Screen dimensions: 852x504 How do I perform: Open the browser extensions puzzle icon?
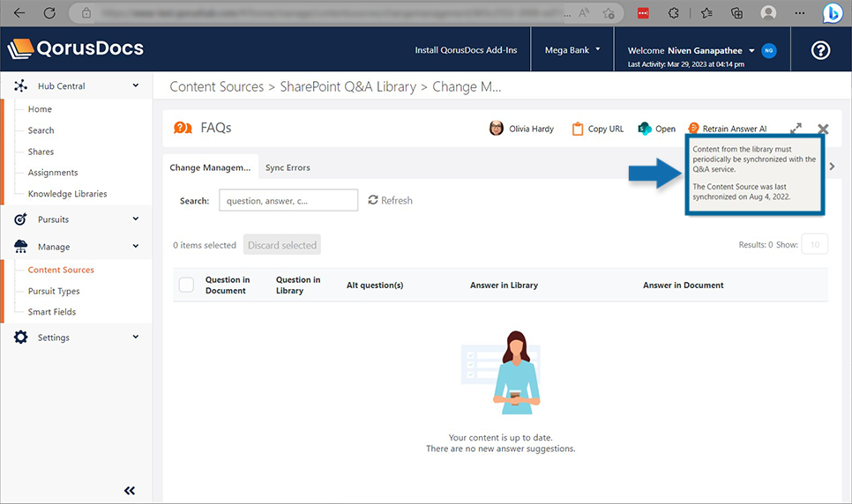pyautogui.click(x=673, y=12)
